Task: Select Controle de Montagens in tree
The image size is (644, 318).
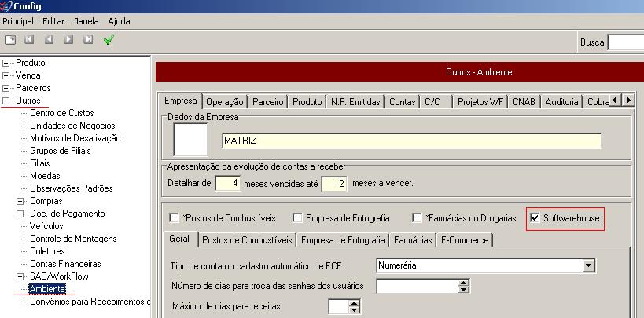Action: [73, 239]
